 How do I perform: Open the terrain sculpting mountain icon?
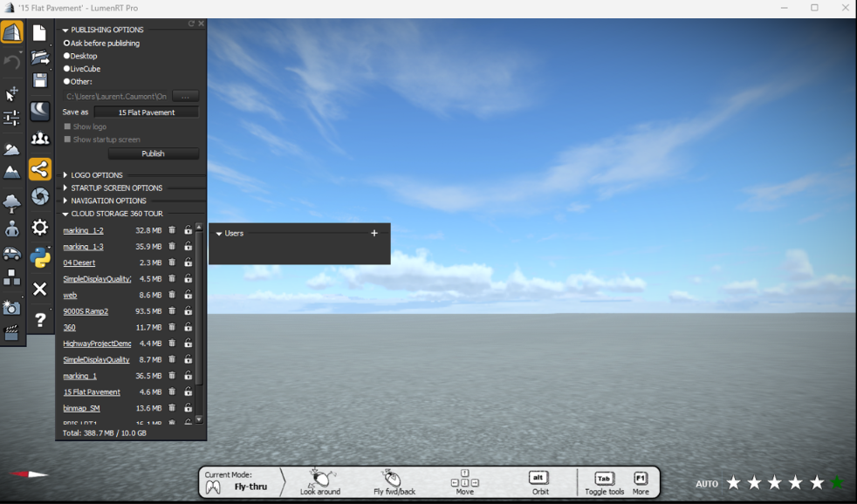11,174
